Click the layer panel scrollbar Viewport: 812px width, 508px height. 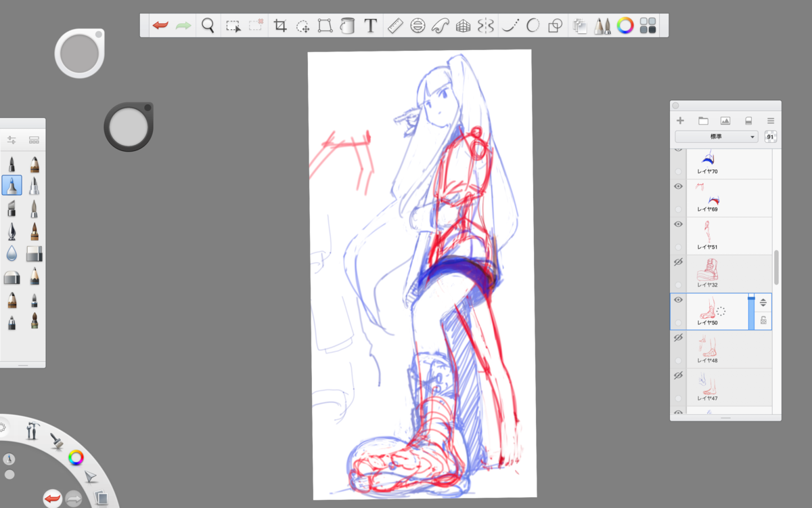(x=776, y=268)
